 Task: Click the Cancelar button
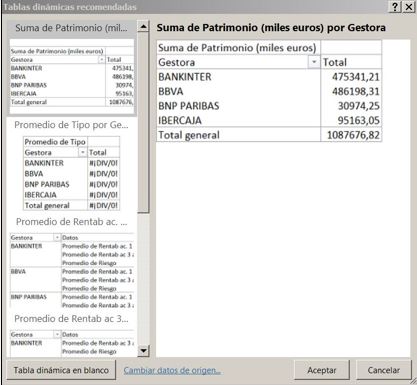coord(384,370)
